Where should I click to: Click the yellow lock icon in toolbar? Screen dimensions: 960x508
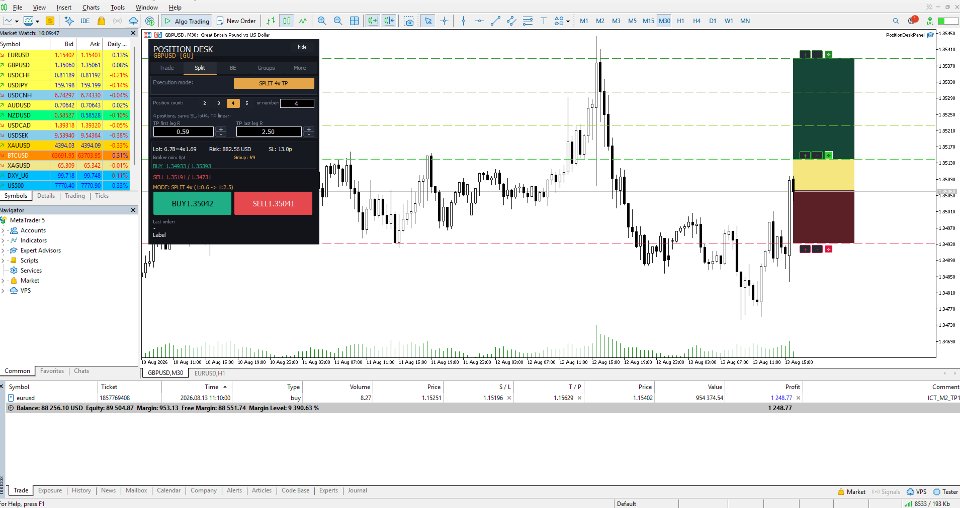click(x=101, y=21)
